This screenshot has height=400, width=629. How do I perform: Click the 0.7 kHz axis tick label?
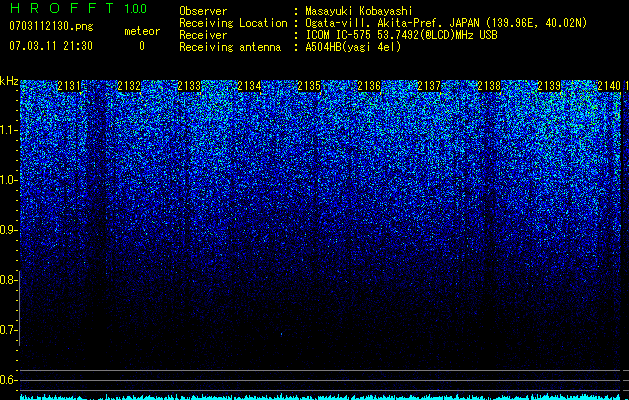pos(8,330)
